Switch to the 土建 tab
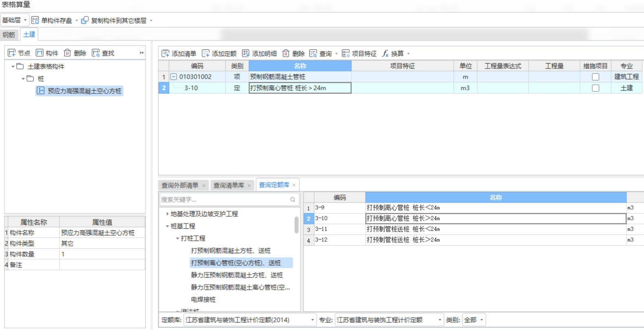Image resolution: width=644 pixels, height=330 pixels. pos(29,34)
